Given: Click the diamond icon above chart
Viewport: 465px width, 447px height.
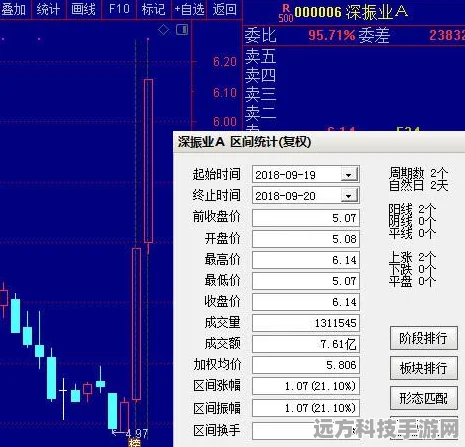Looking at the screenshot, I should [163, 30].
